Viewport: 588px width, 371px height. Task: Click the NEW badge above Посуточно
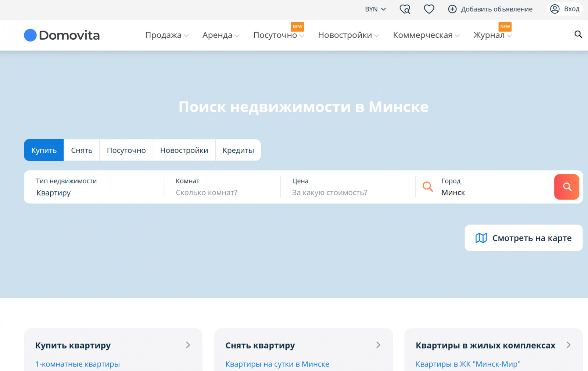297,27
